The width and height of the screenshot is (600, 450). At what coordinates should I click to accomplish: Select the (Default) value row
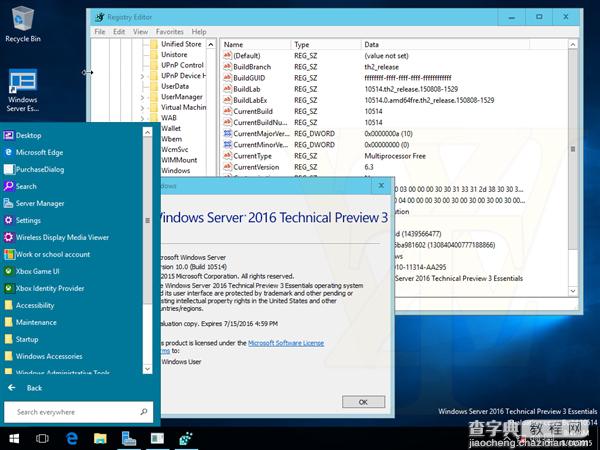(242, 56)
